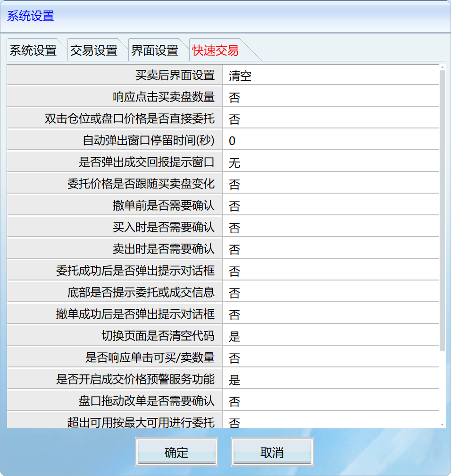Confirm settings with the 确定 button
Image resolution: width=451 pixels, height=476 pixels.
(x=176, y=452)
